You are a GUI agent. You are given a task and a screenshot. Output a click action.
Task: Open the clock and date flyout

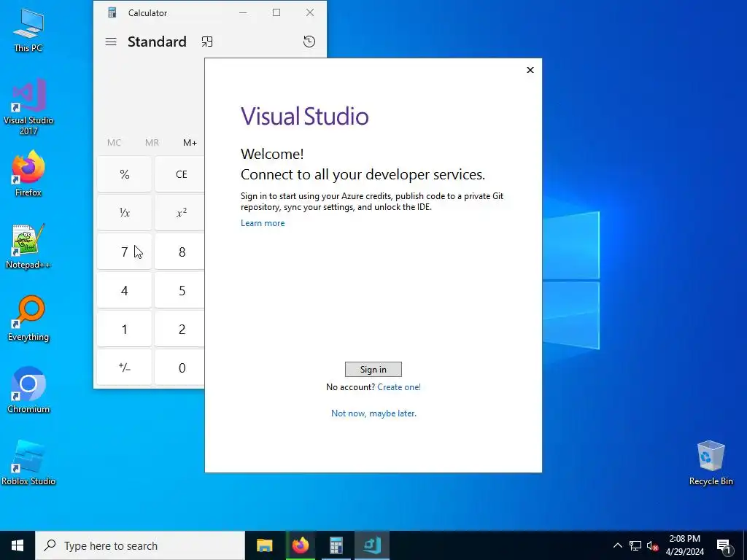click(684, 545)
